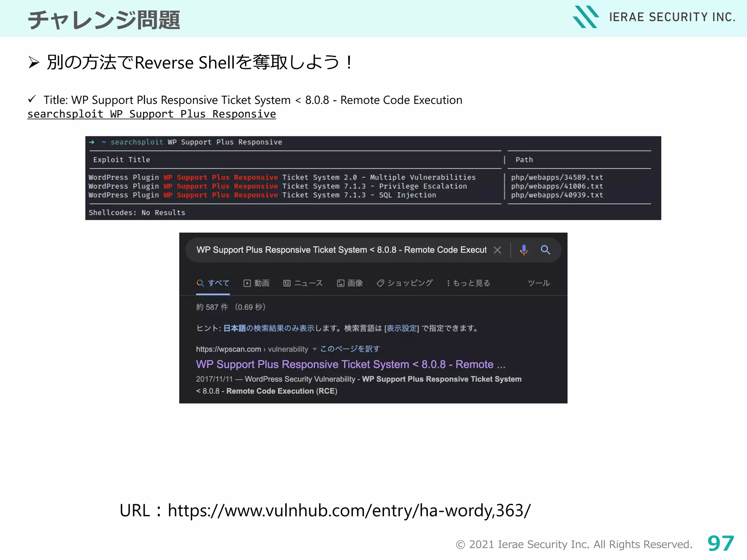The height and width of the screenshot is (560, 747).
Task: Open the 表示設定 link
Action: [402, 328]
